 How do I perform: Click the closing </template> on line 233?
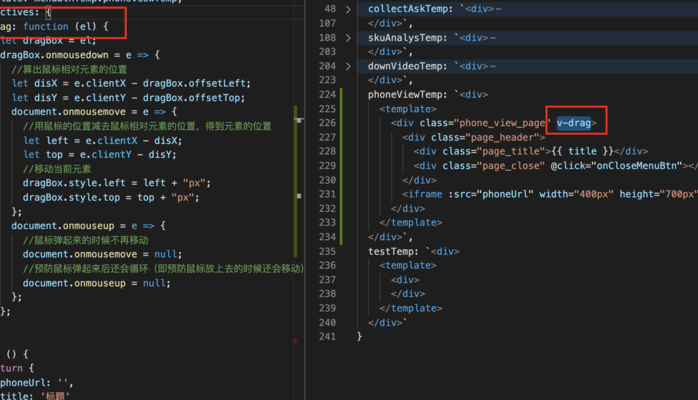411,222
